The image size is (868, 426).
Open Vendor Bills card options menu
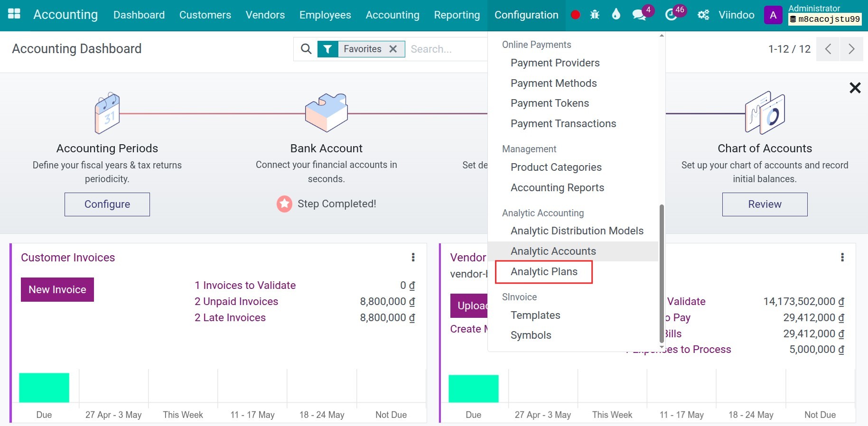click(842, 257)
